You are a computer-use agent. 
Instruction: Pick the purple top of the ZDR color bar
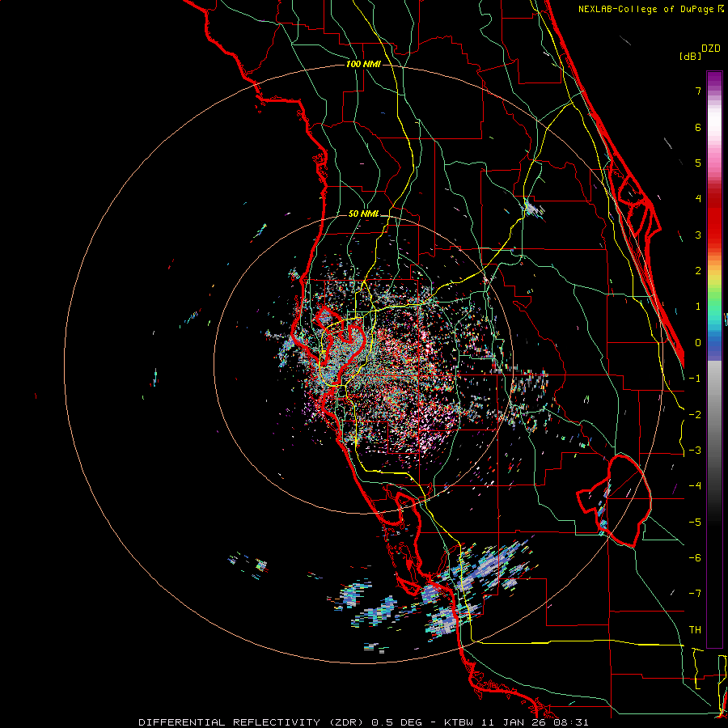click(714, 77)
